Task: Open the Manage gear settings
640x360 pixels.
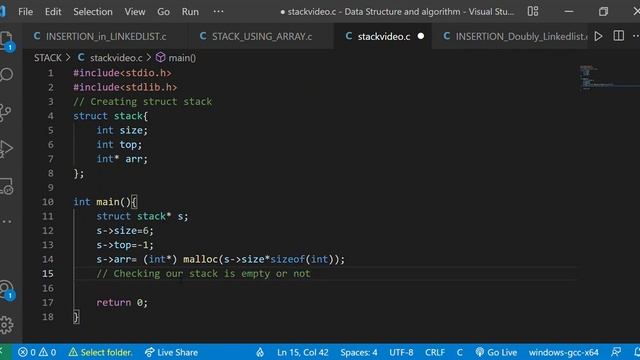Action: pos(7,325)
